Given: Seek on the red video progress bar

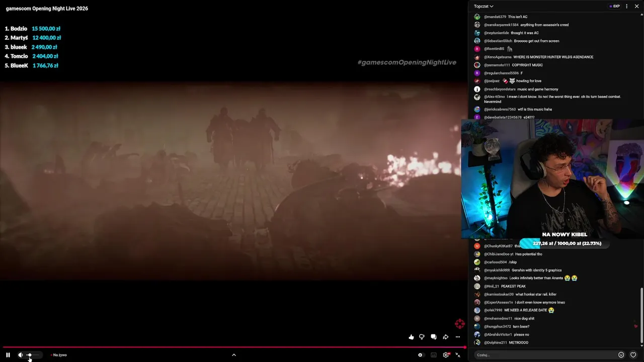Looking at the screenshot, I should (234, 347).
